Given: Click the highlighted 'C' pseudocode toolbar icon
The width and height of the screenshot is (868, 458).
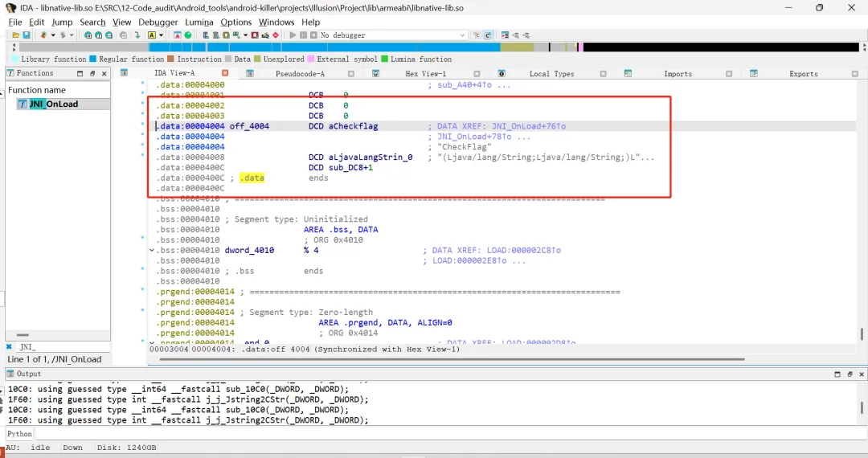Looking at the screenshot, I should click(x=488, y=35).
